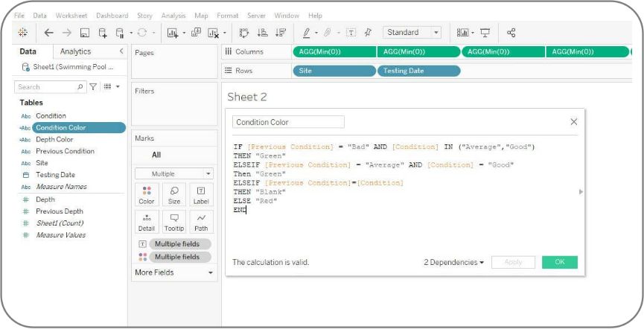Swap rows and columns
Image resolution: width=644 pixels, height=329 pixels.
244,33
